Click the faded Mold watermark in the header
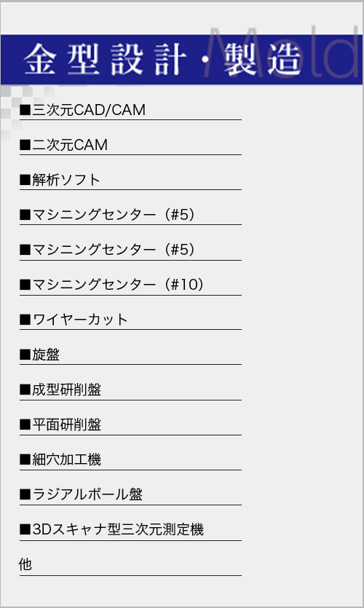The image size is (364, 608). coord(283,52)
